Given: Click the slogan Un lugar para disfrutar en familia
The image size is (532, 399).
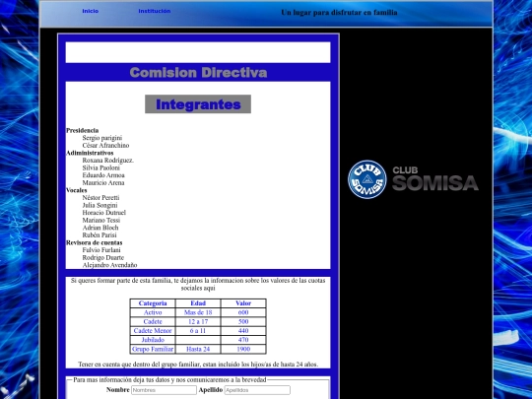Looking at the screenshot, I should tap(339, 13).
